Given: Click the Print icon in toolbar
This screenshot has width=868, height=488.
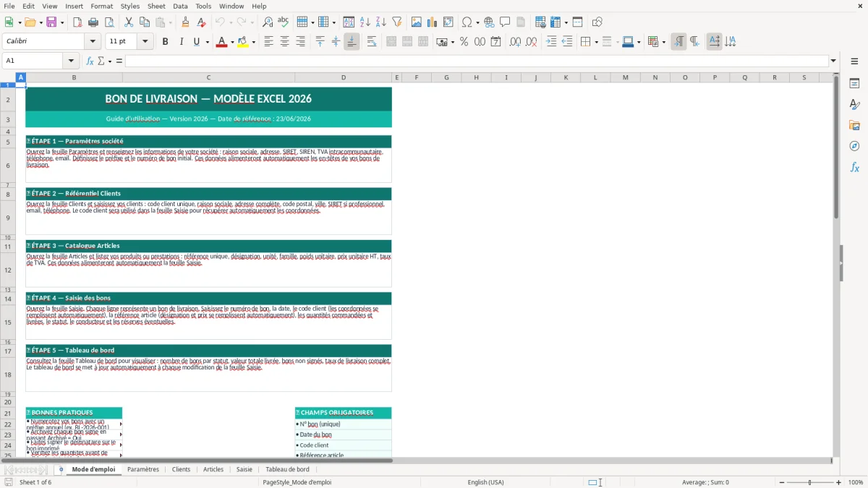Looking at the screenshot, I should (93, 22).
